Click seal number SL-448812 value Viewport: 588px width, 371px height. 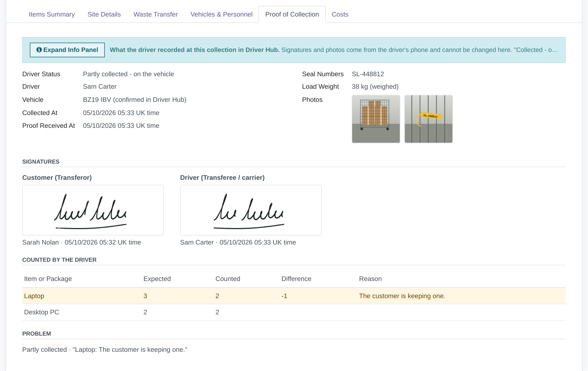coord(368,74)
